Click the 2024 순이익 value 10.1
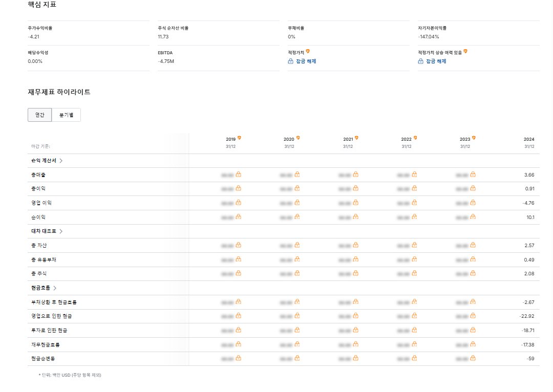 point(530,217)
